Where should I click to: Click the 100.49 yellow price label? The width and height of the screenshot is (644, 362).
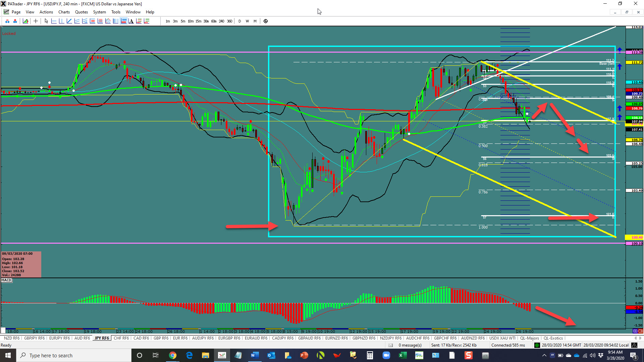[x=635, y=238]
